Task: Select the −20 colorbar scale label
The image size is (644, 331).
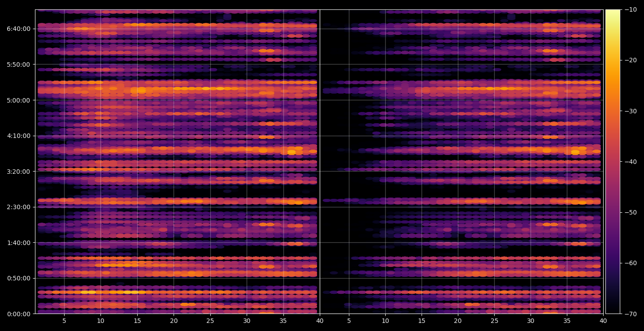Action: click(x=630, y=60)
